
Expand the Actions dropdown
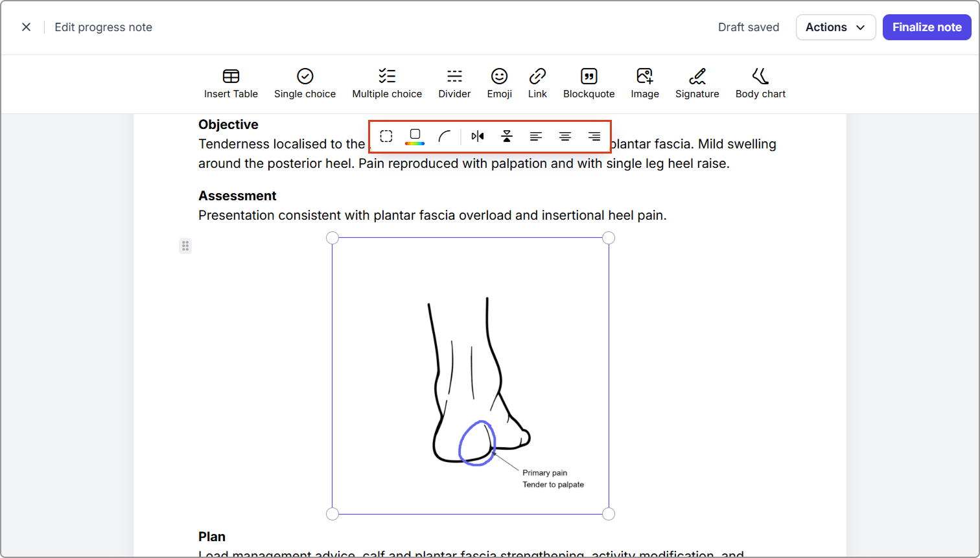click(835, 27)
